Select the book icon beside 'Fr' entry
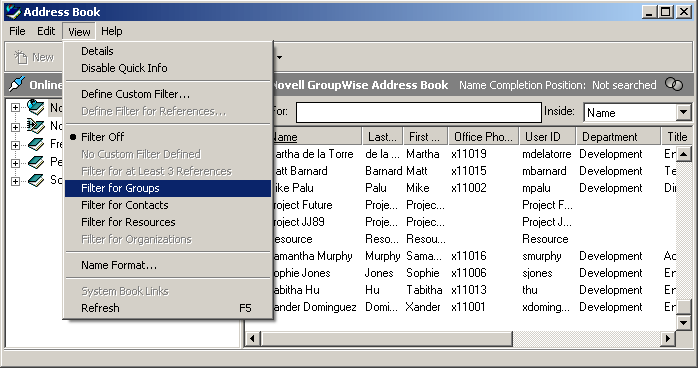The width and height of the screenshot is (698, 368). click(36, 144)
